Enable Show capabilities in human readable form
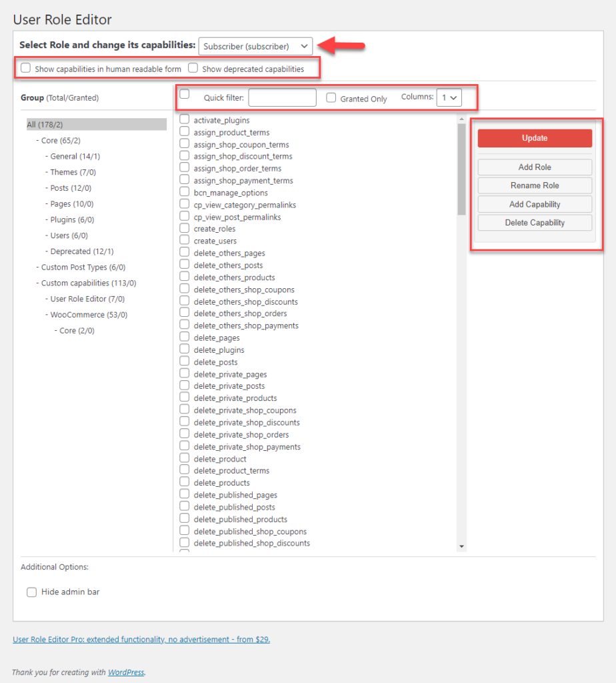Screen dimensions: 616x683 coord(26,68)
